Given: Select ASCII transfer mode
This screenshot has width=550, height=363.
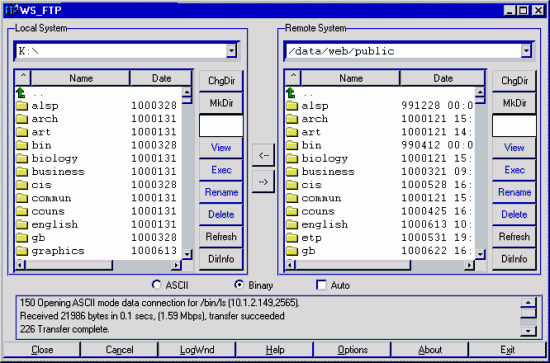Looking at the screenshot, I should pyautogui.click(x=156, y=285).
